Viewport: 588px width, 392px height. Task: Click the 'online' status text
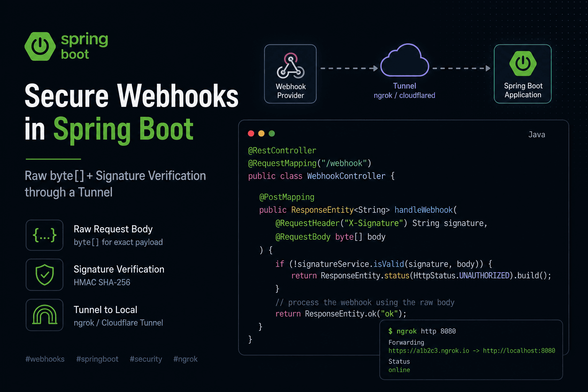pos(399,370)
